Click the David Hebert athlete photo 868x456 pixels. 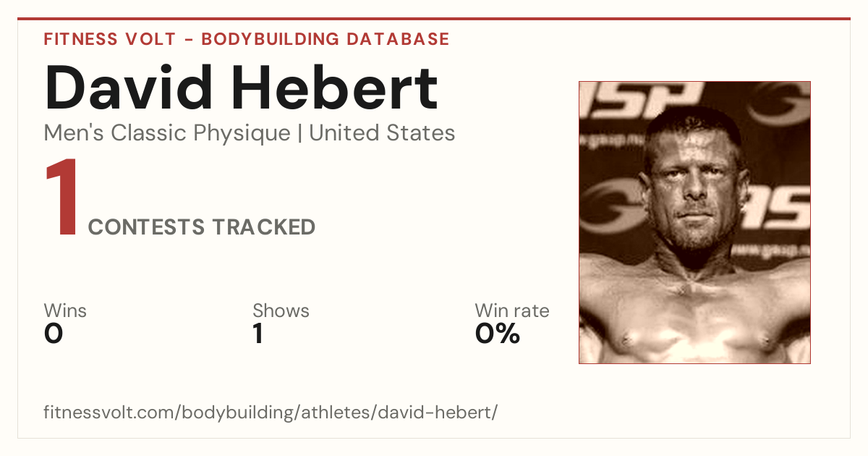pos(694,222)
